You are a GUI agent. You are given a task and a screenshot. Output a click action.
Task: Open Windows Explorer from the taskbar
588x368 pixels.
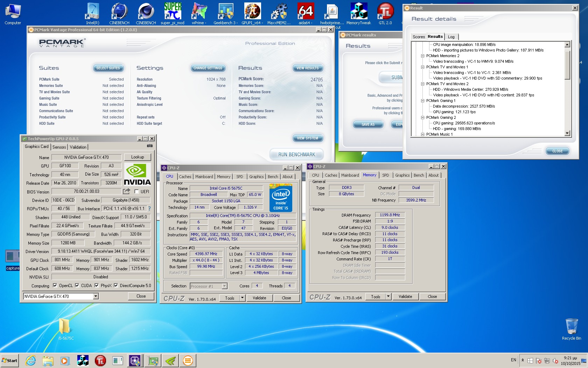[x=48, y=360]
